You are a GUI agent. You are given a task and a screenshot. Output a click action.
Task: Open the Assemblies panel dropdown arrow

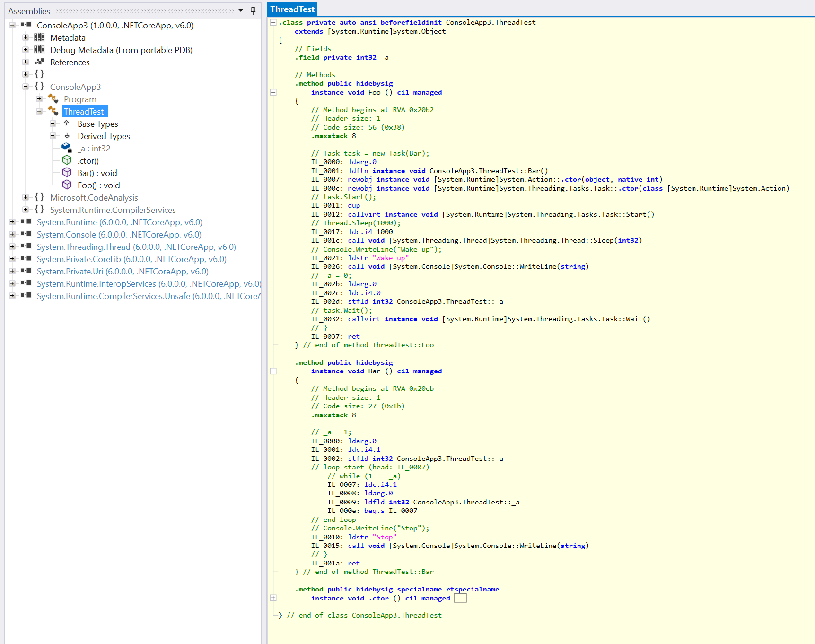click(241, 10)
